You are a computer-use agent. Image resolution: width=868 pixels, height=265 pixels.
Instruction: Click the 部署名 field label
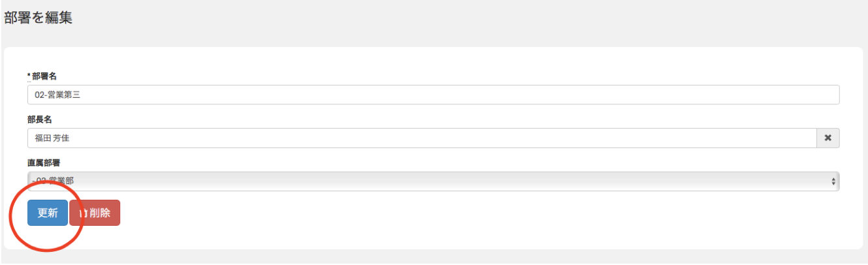44,76
